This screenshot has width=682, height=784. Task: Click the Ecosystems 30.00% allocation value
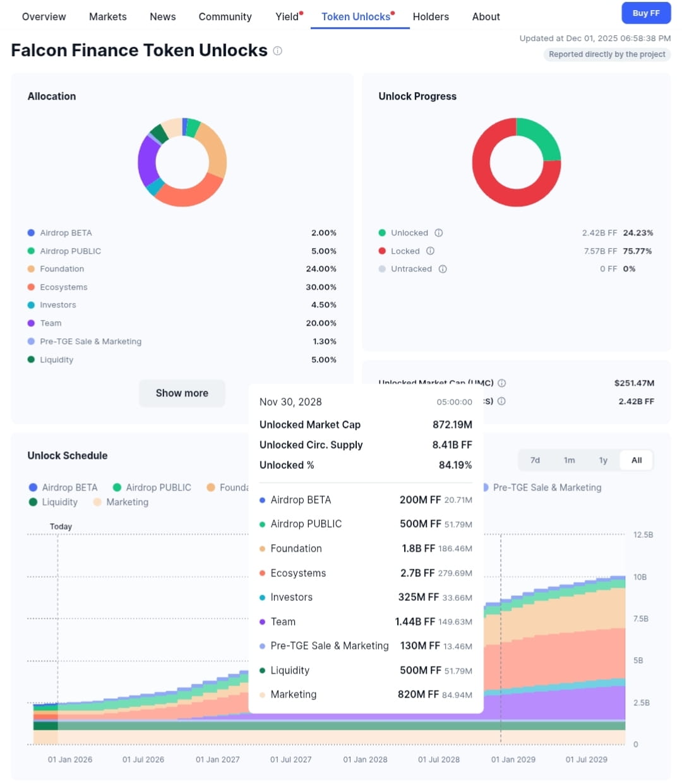321,287
